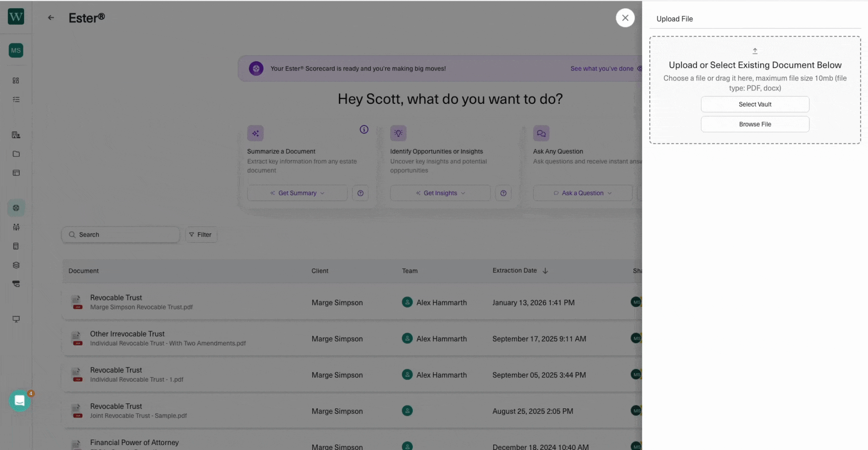Click the upload arrow icon in drop zone
Image resolution: width=868 pixels, height=450 pixels.
(x=755, y=51)
